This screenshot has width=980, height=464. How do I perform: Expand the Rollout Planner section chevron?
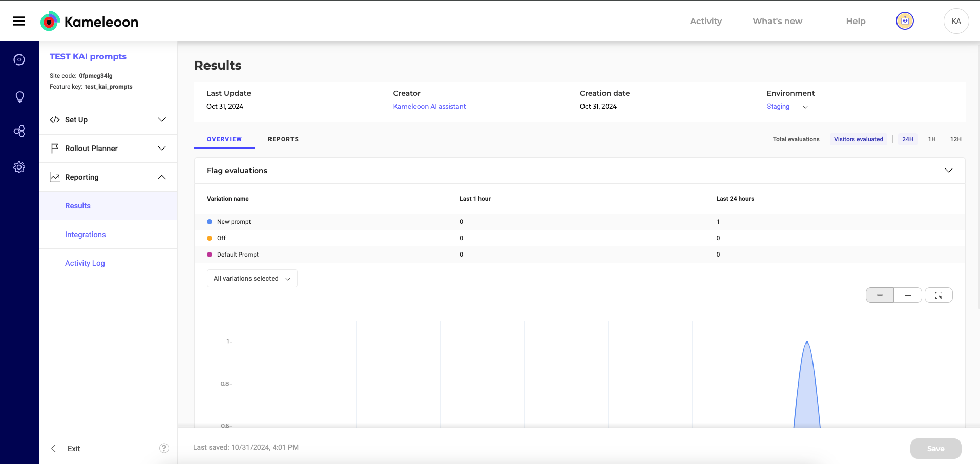[x=162, y=149]
